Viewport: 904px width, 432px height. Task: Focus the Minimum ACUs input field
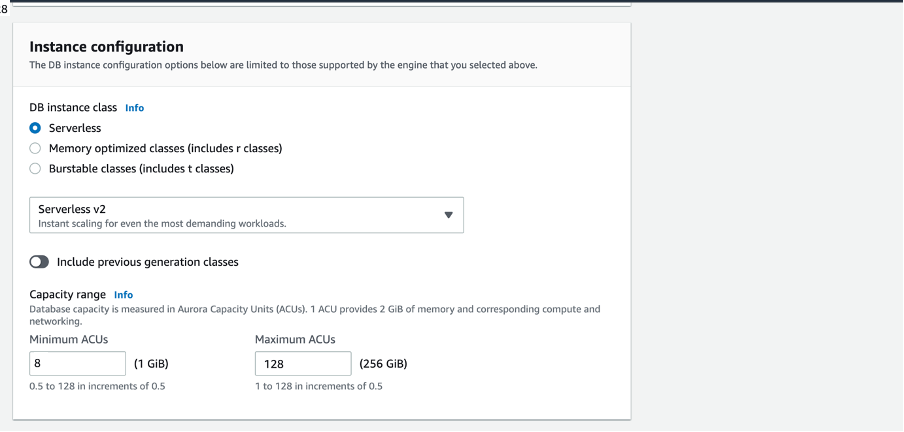[x=78, y=364]
